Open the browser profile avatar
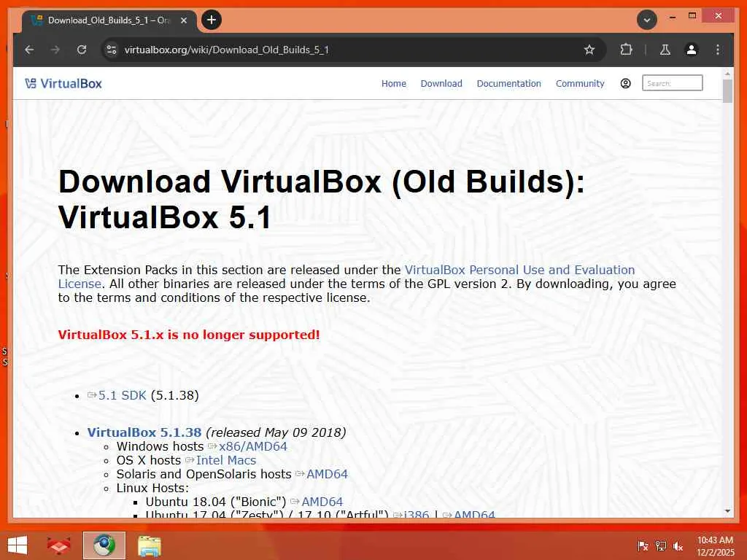 [692, 50]
